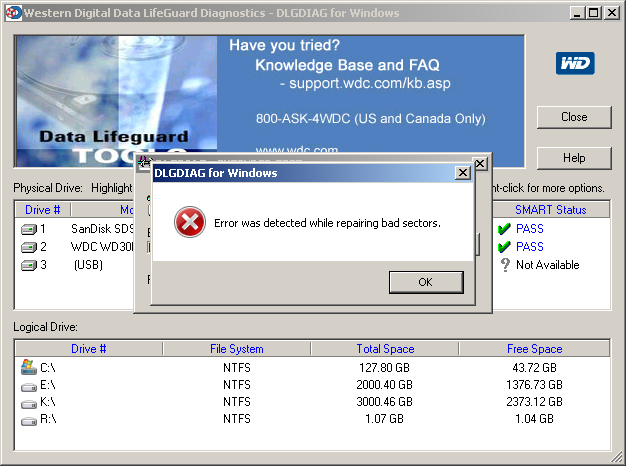
Task: Close the DLGDIAG for Windows error dialog
Action: pyautogui.click(x=463, y=173)
